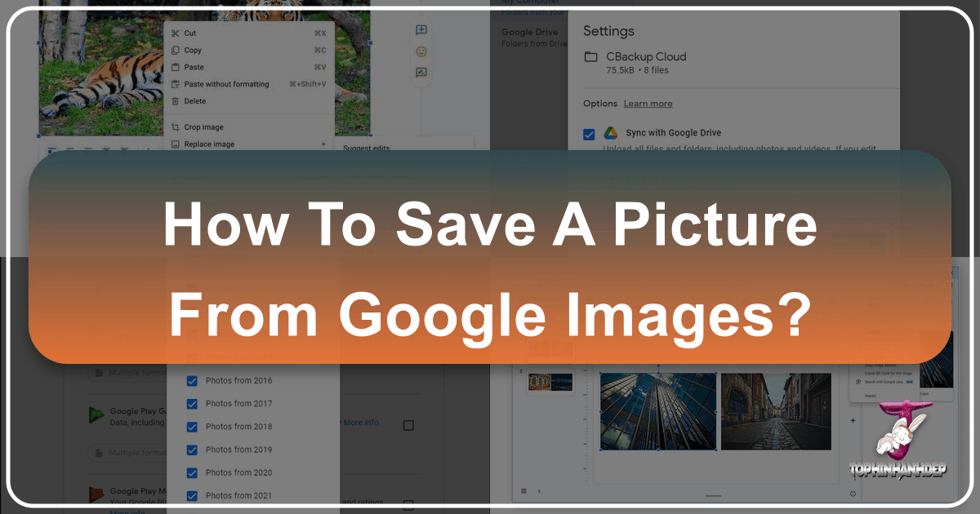Open the Add comment icon beside the slide
Viewport: 980px width, 514px height.
pos(421,30)
